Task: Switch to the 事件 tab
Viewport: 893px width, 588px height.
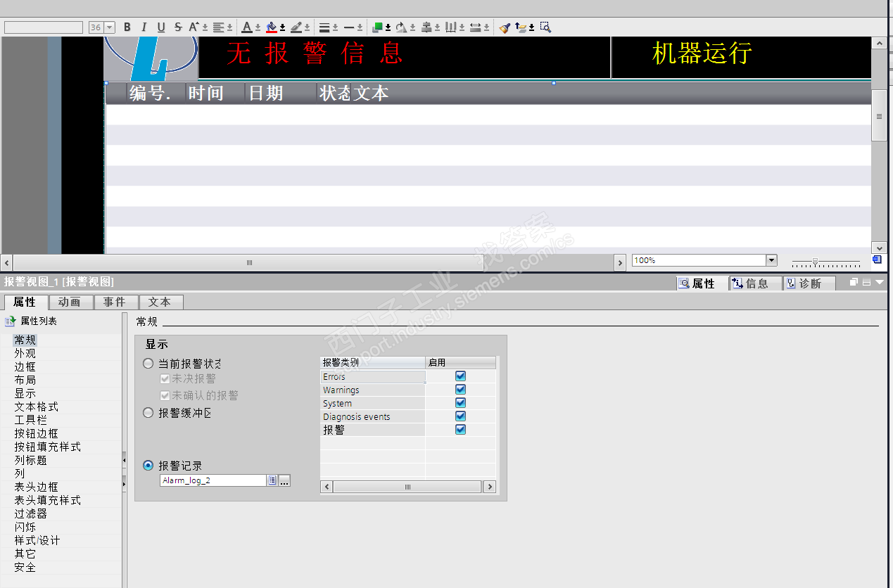Action: [x=115, y=302]
